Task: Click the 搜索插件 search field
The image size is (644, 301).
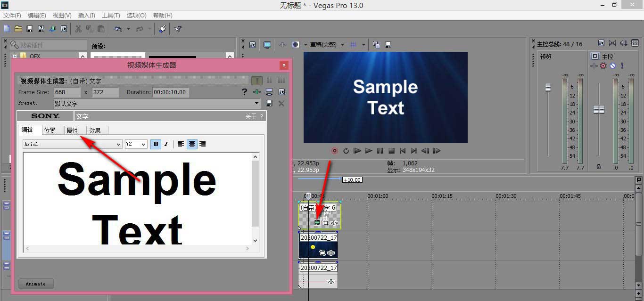Action: coord(48,45)
